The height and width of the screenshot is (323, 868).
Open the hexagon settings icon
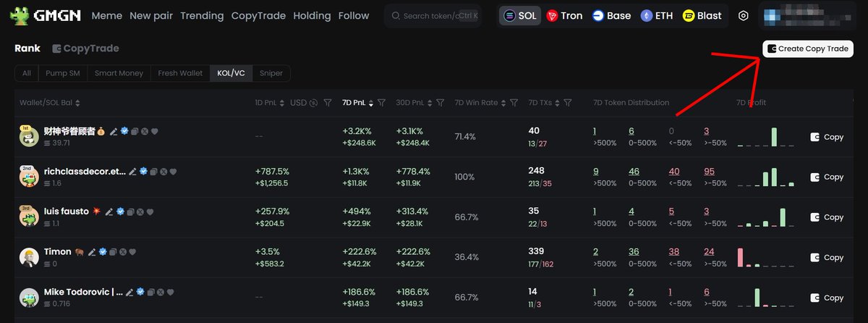click(x=744, y=15)
